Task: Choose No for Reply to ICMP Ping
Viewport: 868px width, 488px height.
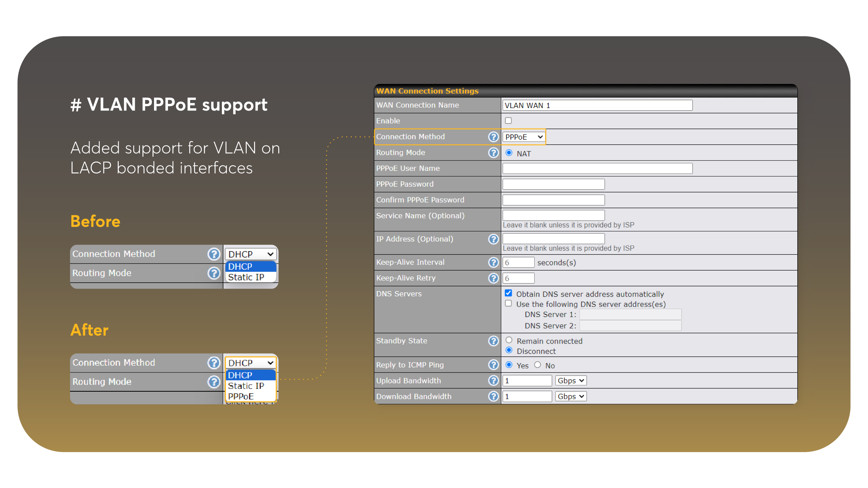Action: (x=537, y=365)
